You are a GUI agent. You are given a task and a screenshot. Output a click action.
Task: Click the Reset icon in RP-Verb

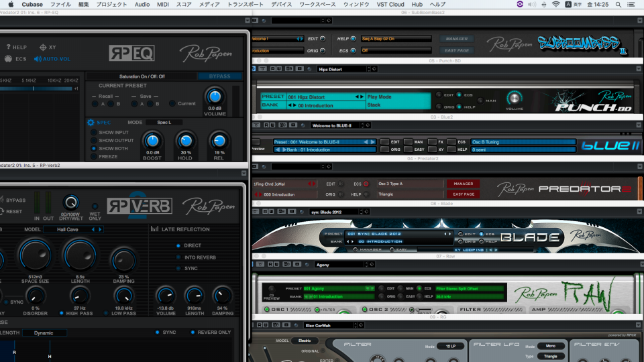point(1,211)
